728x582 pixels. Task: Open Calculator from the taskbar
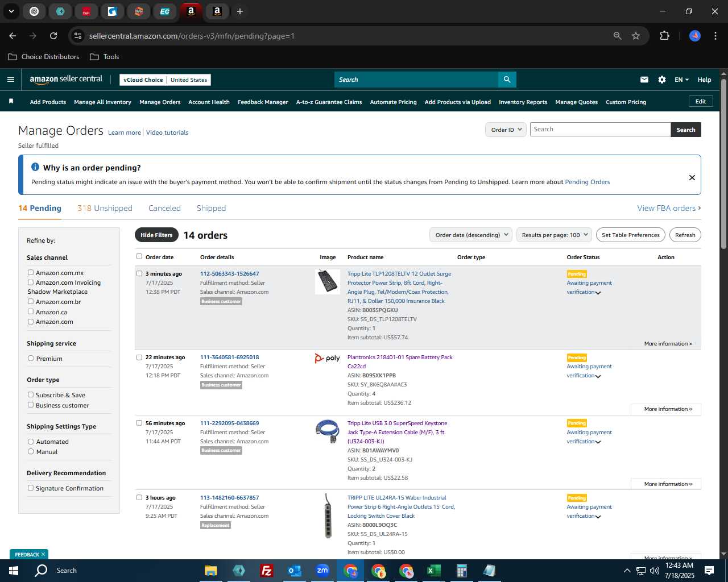[x=461, y=571]
